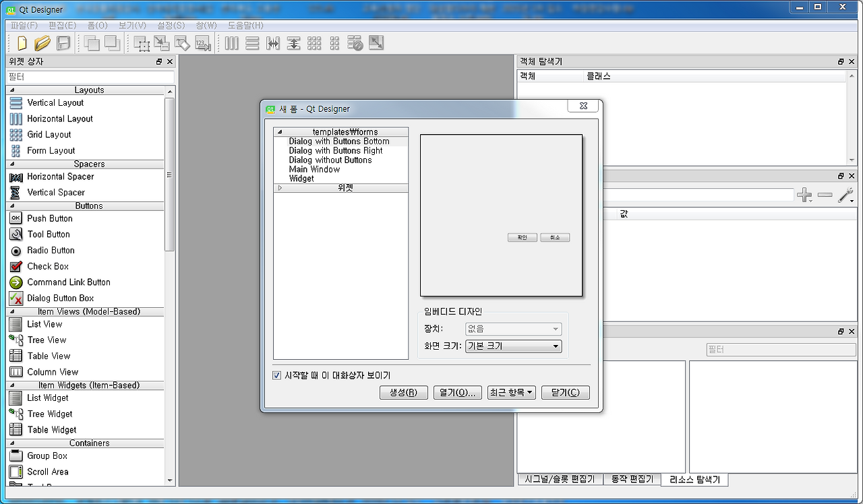Create a new form from the toolbar
863x504 pixels.
point(21,43)
